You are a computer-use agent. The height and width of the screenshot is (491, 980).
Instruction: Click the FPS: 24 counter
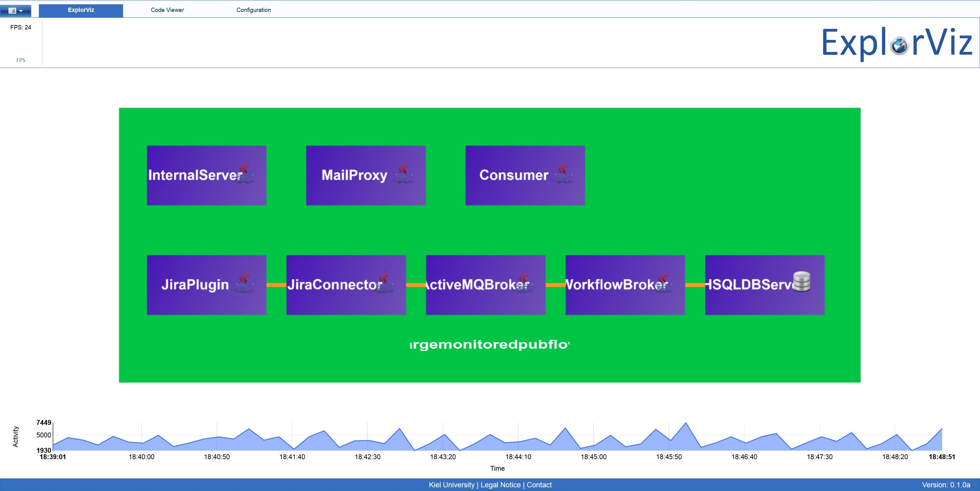21,27
